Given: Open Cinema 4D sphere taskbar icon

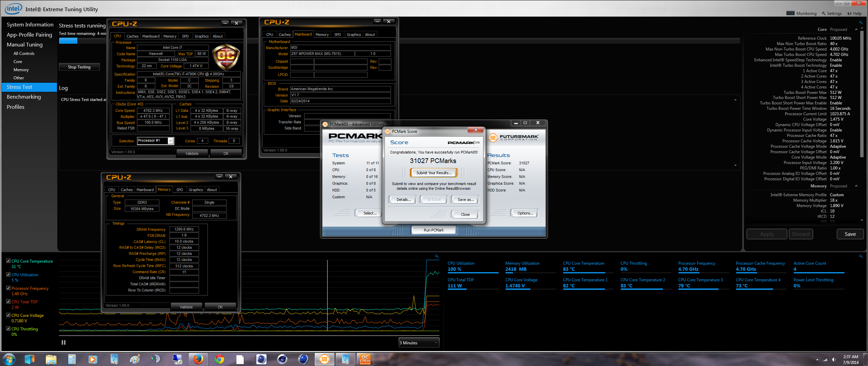Looking at the screenshot, I should click(x=282, y=359).
